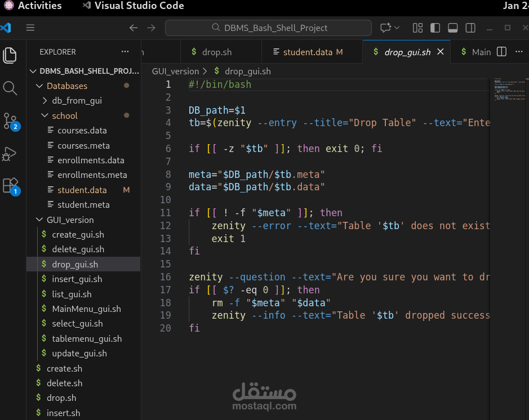The height and width of the screenshot is (420, 529).
Task: Click the hamburger application menu icon
Action: 30,28
